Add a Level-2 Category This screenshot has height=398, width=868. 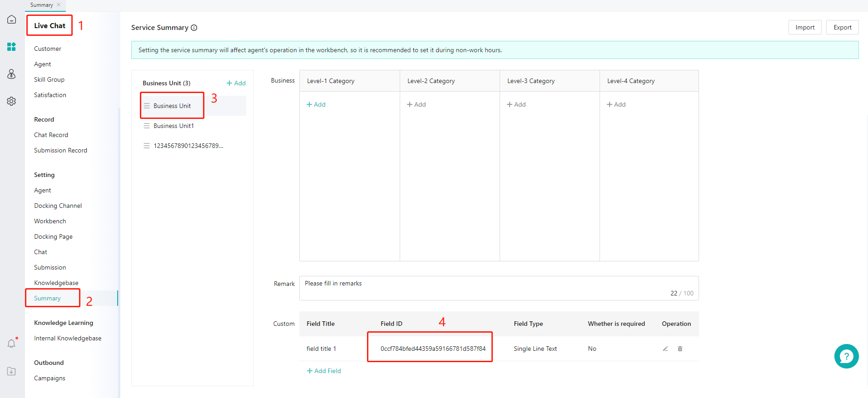[x=417, y=104]
